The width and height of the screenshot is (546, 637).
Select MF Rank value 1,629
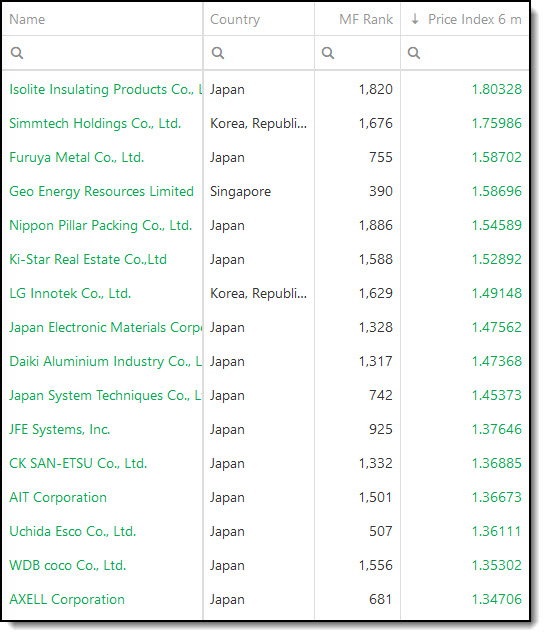pyautogui.click(x=376, y=294)
